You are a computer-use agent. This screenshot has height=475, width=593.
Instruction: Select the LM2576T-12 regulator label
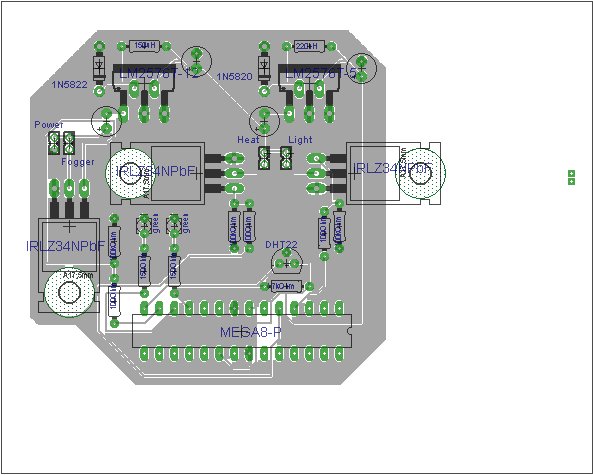click(158, 74)
